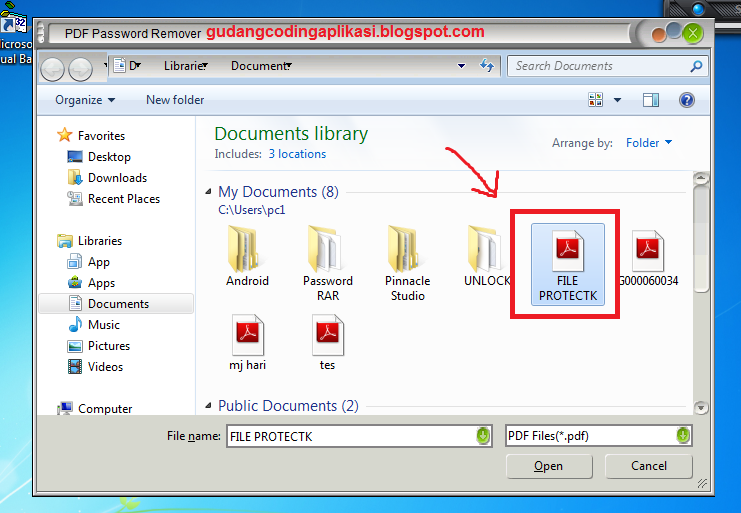This screenshot has height=513, width=741.
Task: Collapse the Public Documents group
Action: tap(208, 406)
